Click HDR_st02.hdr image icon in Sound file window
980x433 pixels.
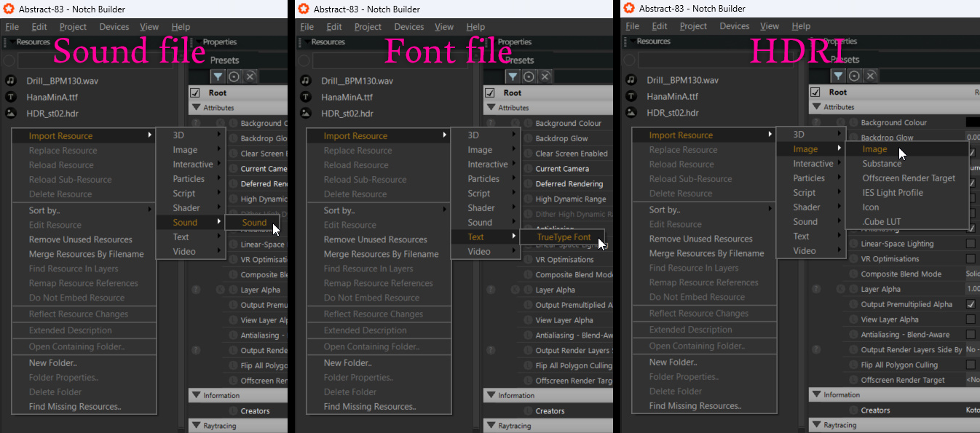pyautogui.click(x=10, y=113)
